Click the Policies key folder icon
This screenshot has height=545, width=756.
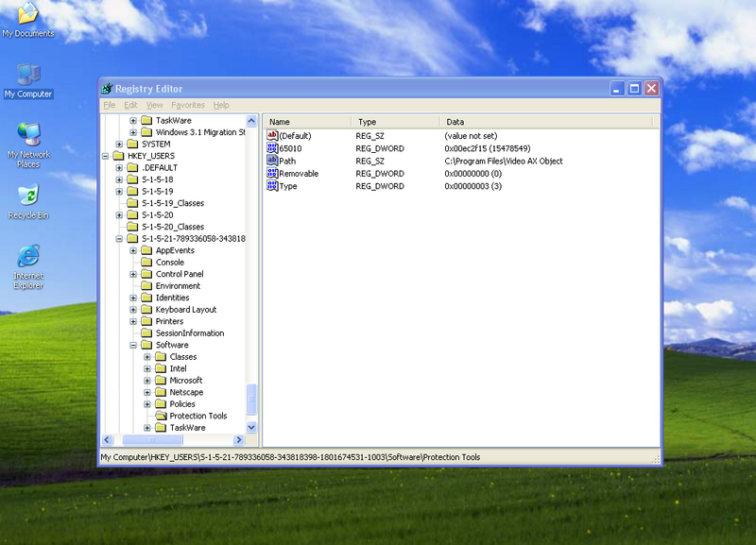tap(161, 404)
